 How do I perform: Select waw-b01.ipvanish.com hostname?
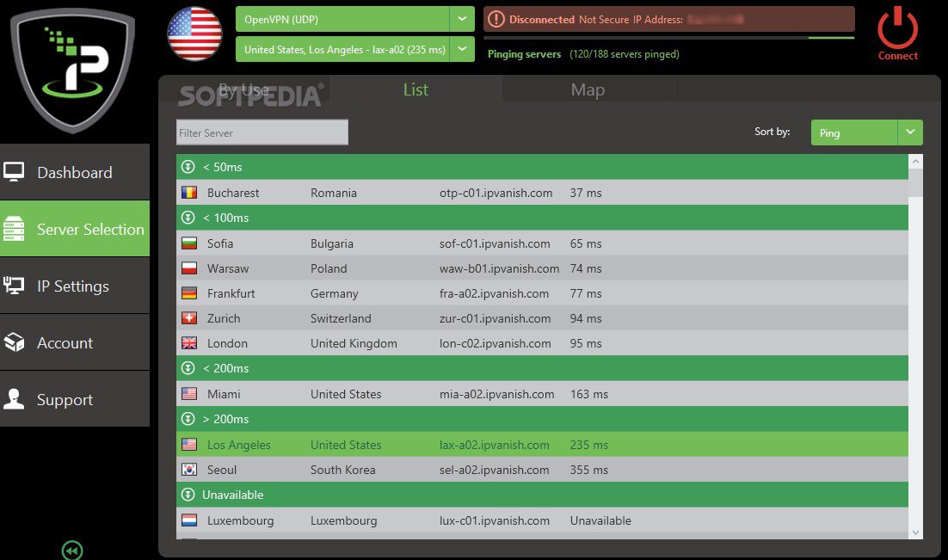point(499,268)
